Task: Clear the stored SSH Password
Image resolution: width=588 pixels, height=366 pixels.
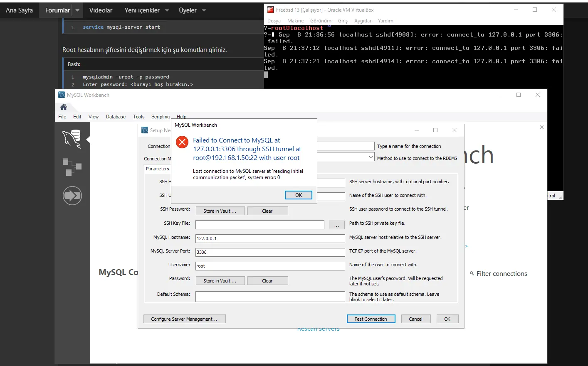Action: [x=267, y=211]
